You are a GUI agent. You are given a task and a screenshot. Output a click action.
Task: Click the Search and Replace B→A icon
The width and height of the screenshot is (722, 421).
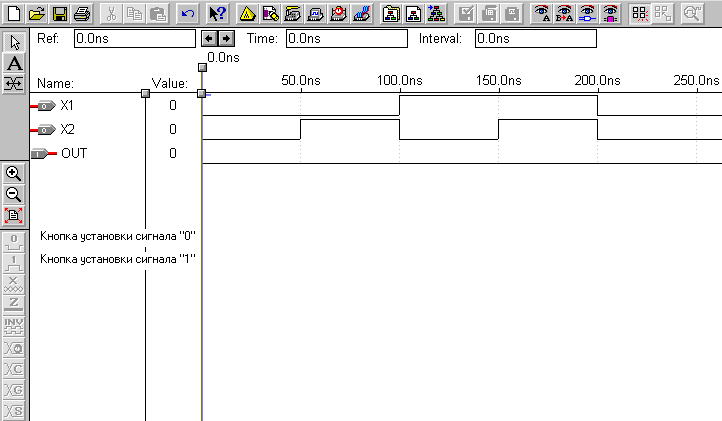click(565, 14)
